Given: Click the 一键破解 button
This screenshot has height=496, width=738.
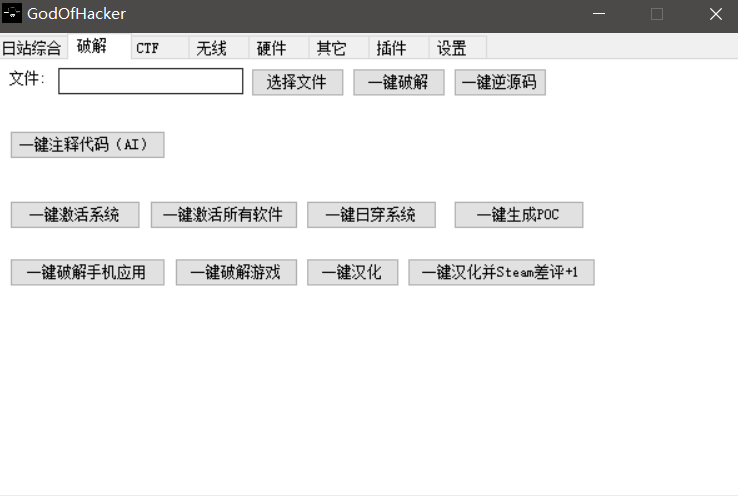Looking at the screenshot, I should pyautogui.click(x=398, y=82).
